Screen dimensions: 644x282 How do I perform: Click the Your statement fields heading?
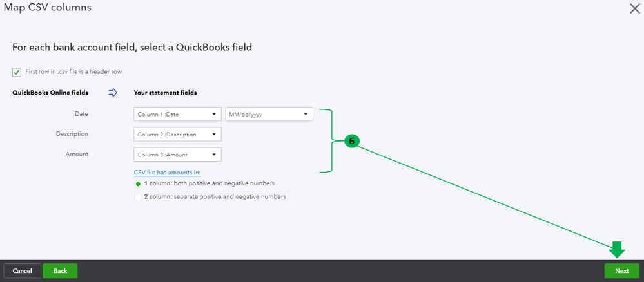click(x=165, y=93)
